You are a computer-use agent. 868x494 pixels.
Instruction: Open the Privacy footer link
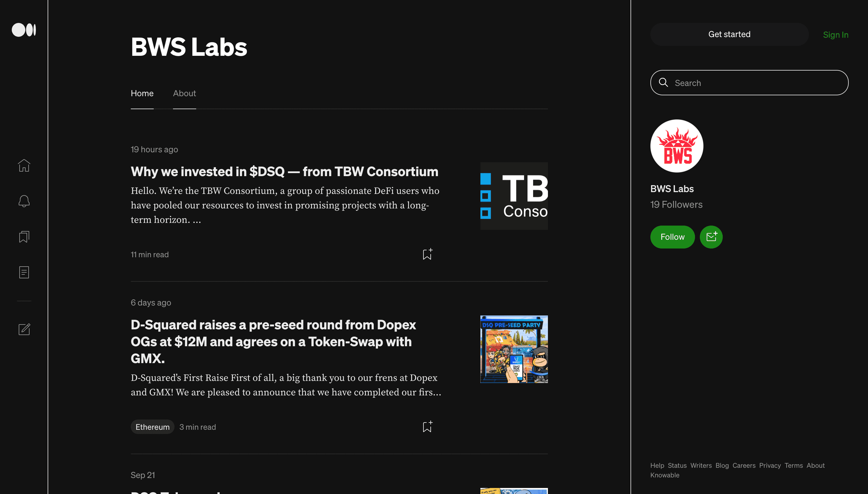pyautogui.click(x=770, y=466)
